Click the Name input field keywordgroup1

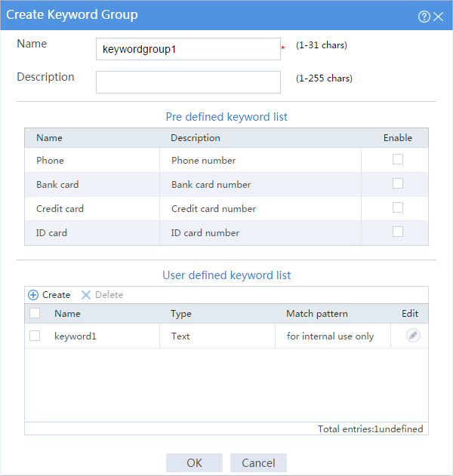pos(188,49)
